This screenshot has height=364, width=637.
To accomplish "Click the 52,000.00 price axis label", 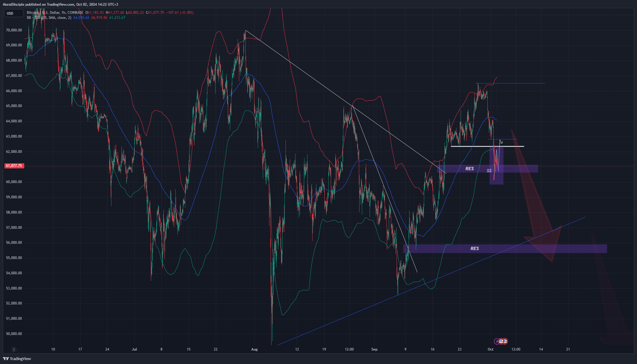I will coord(14,303).
